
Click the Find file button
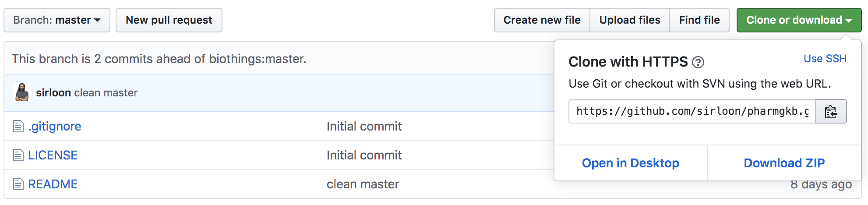coord(699,20)
